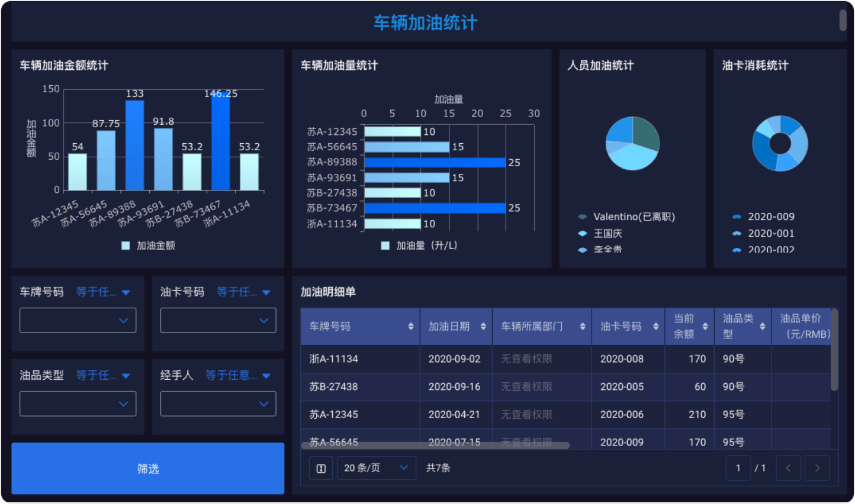The height and width of the screenshot is (504, 855).
Task: Click the 筛选 filter button
Action: tap(147, 469)
